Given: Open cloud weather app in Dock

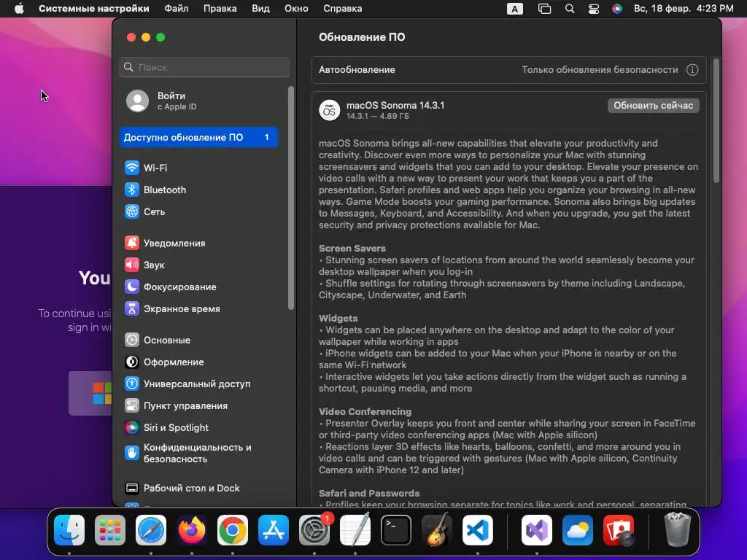Looking at the screenshot, I should click(578, 530).
